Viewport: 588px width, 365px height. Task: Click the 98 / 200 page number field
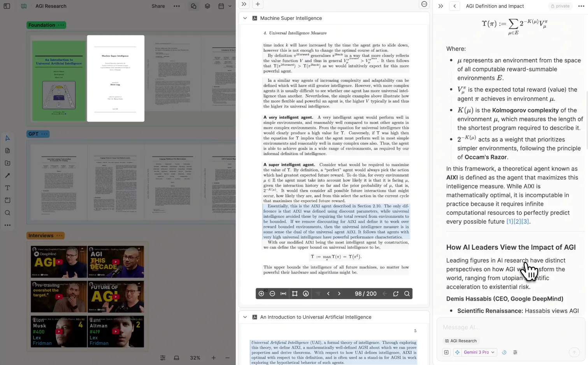coord(365,294)
